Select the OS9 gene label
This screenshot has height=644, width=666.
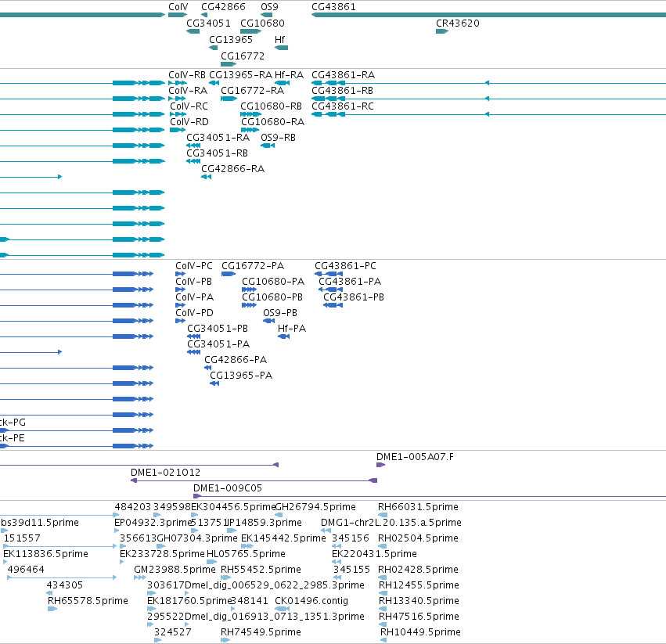coord(269,7)
